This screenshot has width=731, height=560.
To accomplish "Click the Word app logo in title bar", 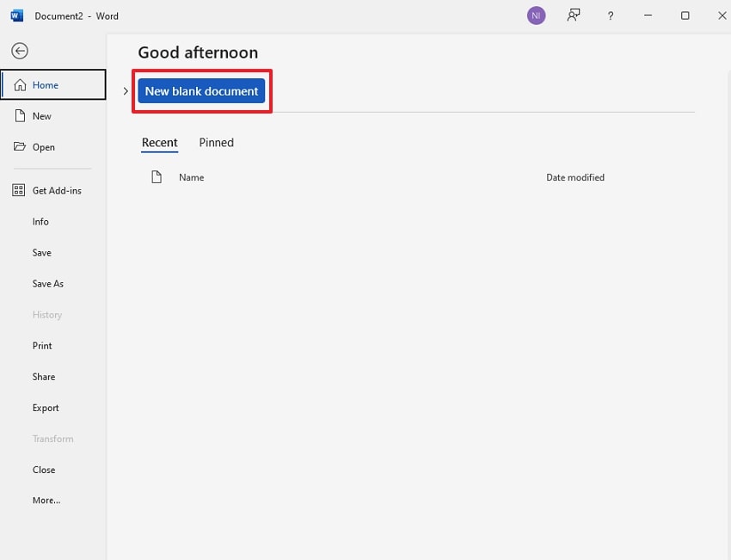I will tap(17, 15).
